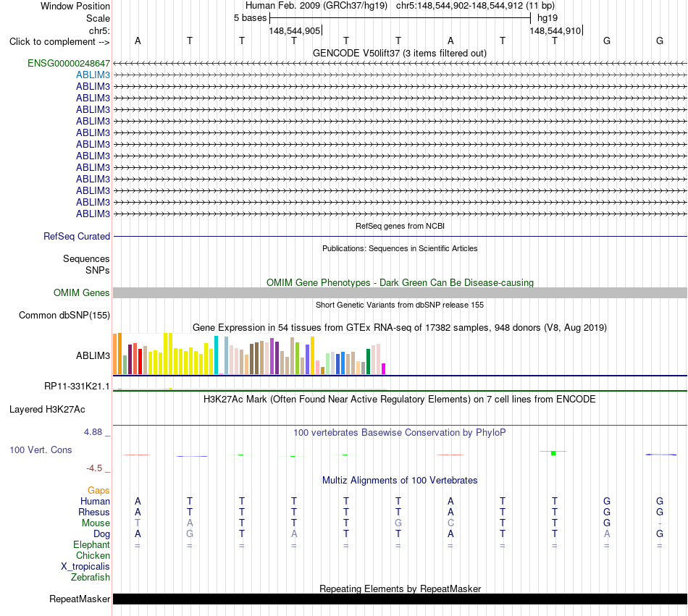The width and height of the screenshot is (688, 616).
Task: Click the Scale label
Action: [x=98, y=18]
